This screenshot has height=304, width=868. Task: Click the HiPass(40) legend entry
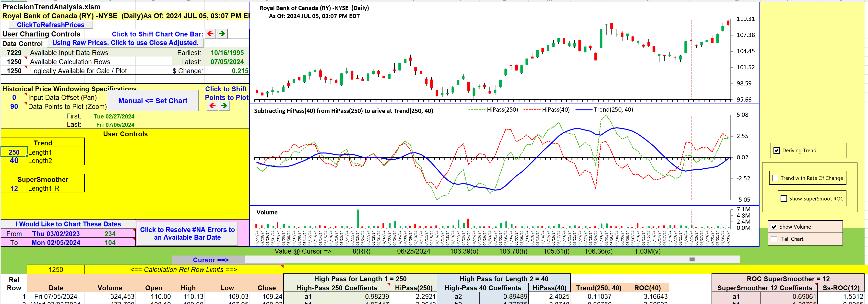click(547, 109)
